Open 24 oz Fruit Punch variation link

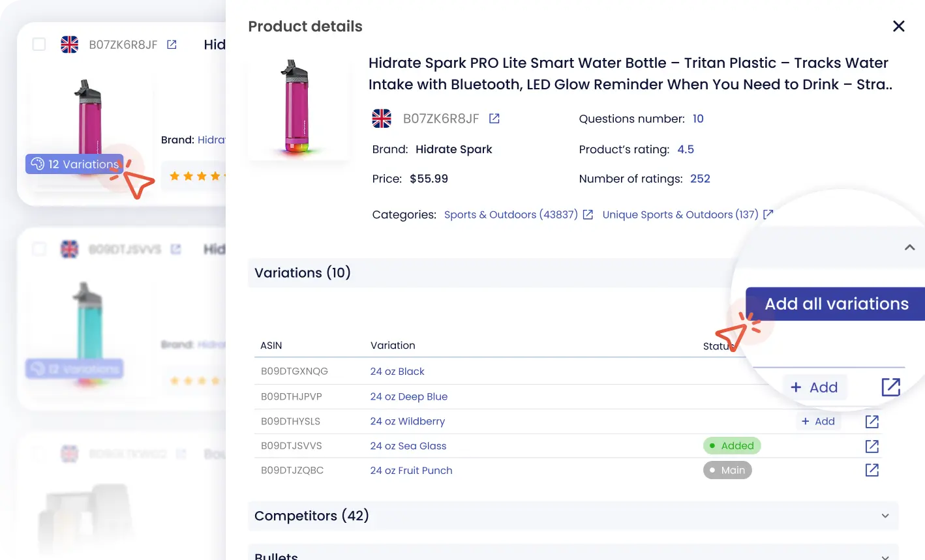click(x=411, y=470)
